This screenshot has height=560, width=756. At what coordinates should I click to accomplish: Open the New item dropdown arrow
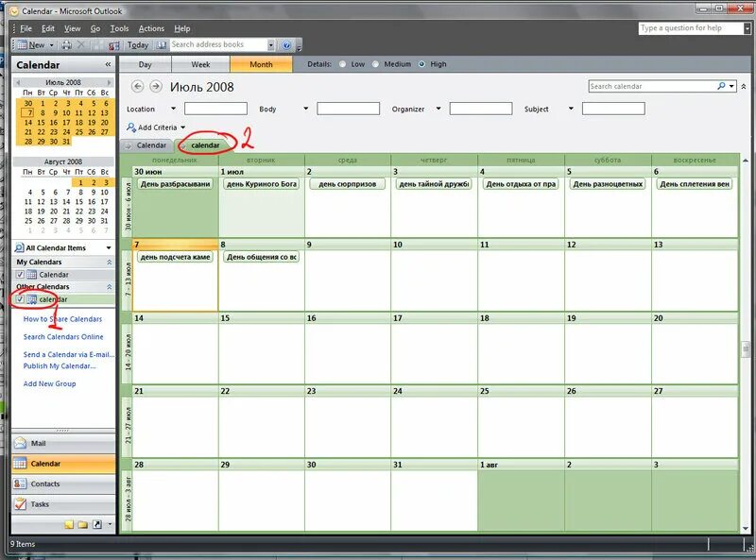pos(52,45)
